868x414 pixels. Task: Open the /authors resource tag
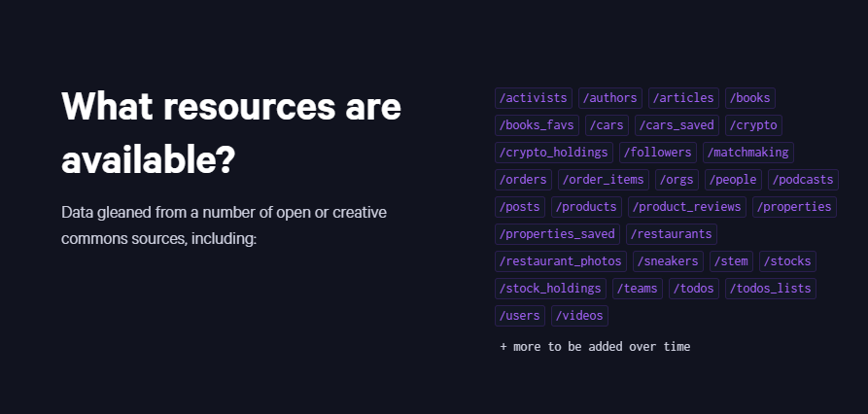click(610, 98)
